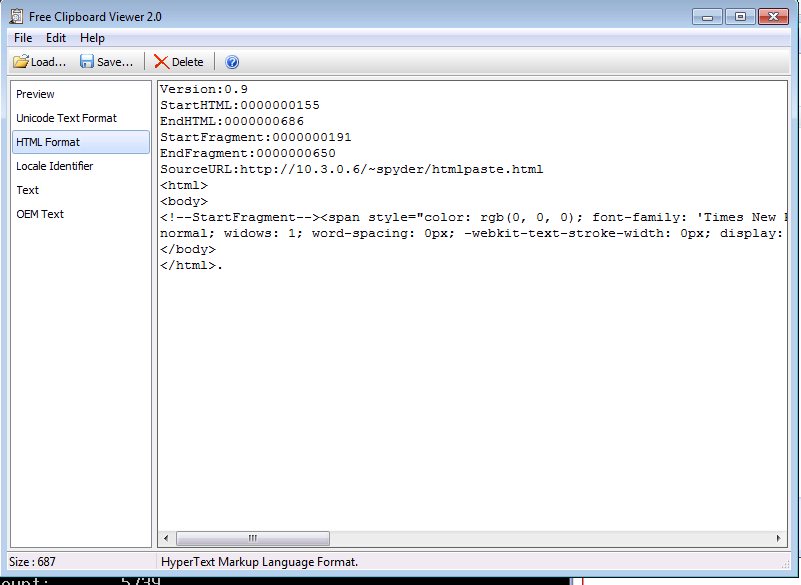Click the Size : 687 status entry

click(x=32, y=562)
